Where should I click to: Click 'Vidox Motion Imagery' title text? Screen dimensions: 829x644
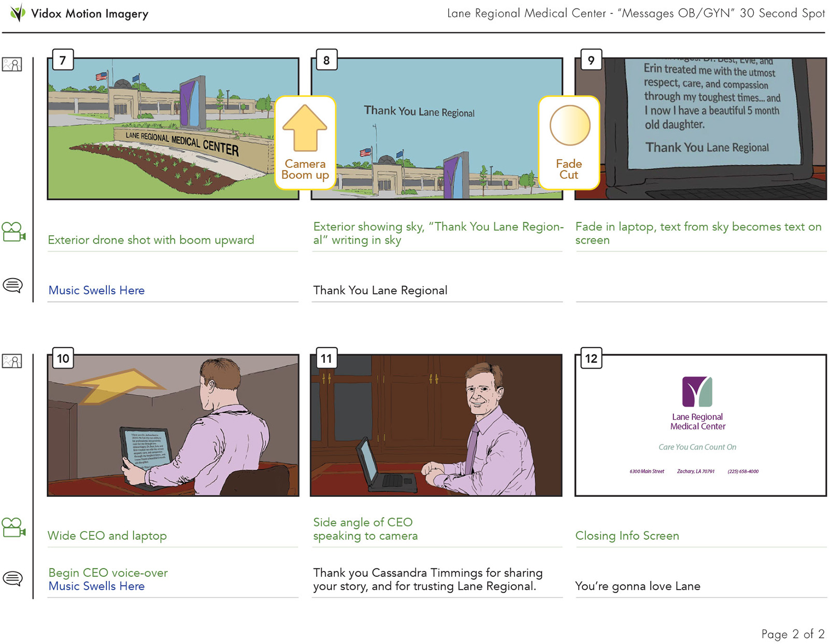coord(90,13)
